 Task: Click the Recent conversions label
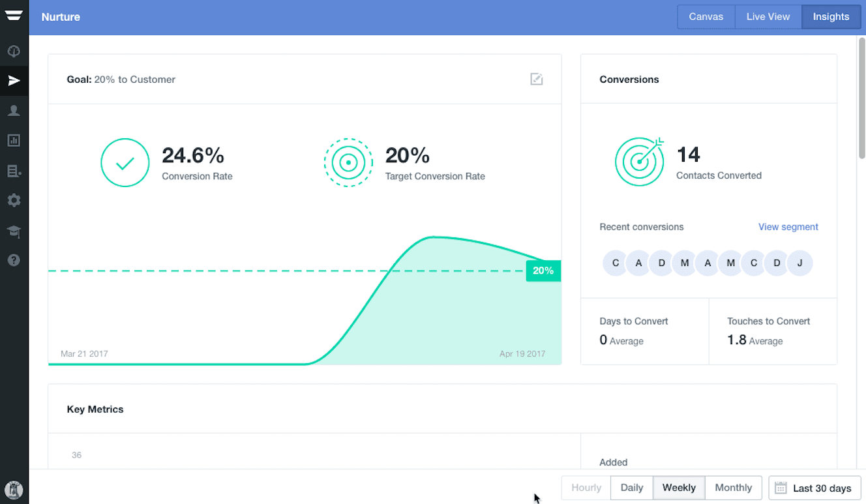pos(642,227)
